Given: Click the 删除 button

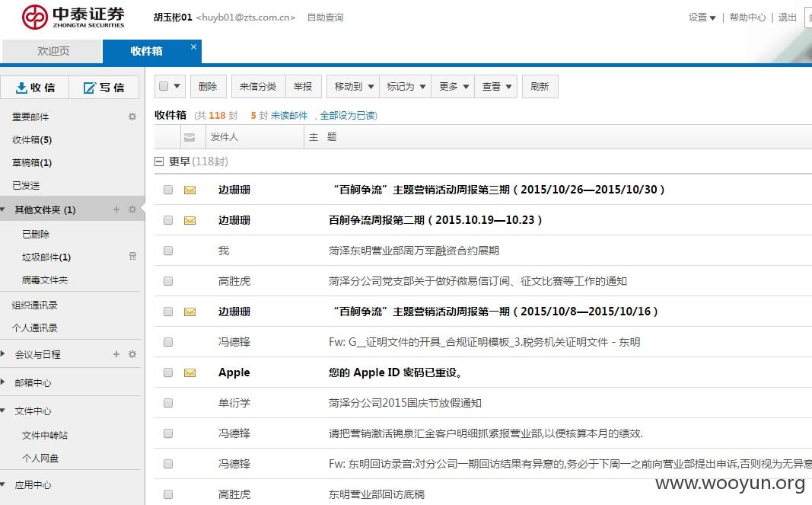Looking at the screenshot, I should (209, 87).
